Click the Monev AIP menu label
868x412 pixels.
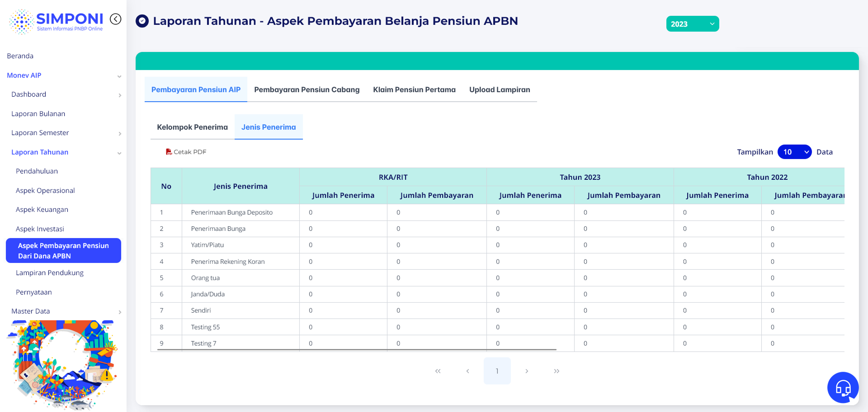[x=24, y=75]
